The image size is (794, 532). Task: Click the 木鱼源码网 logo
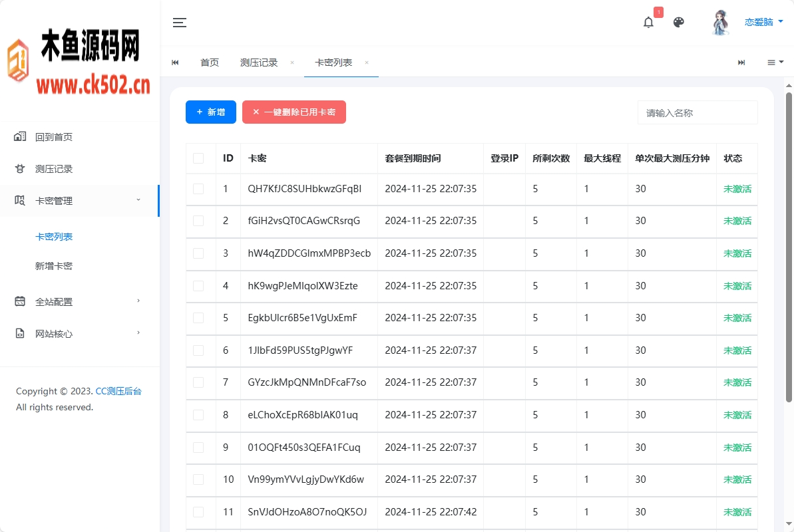click(x=79, y=61)
